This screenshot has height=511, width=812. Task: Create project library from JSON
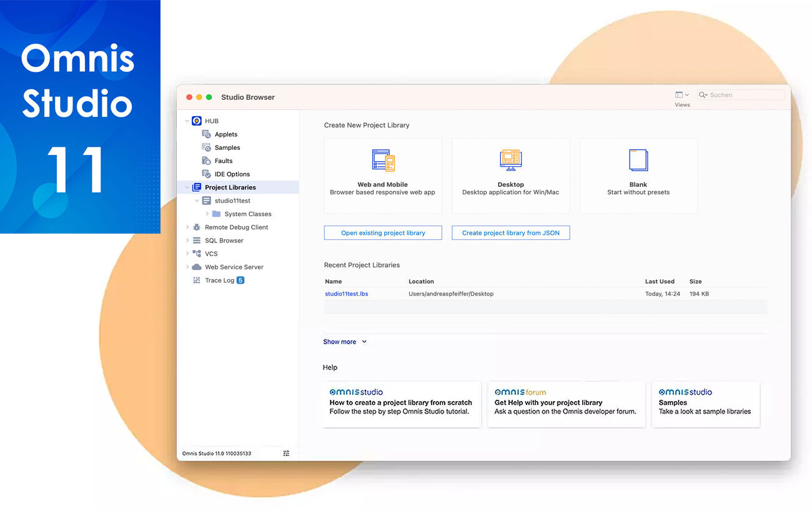click(x=511, y=233)
